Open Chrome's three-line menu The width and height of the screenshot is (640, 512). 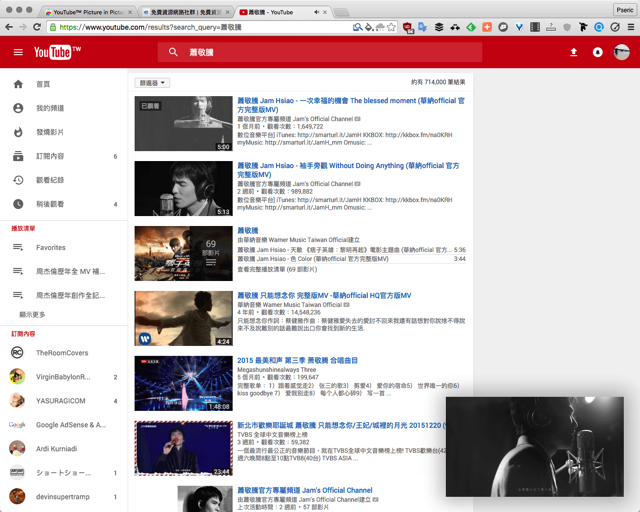point(629,27)
